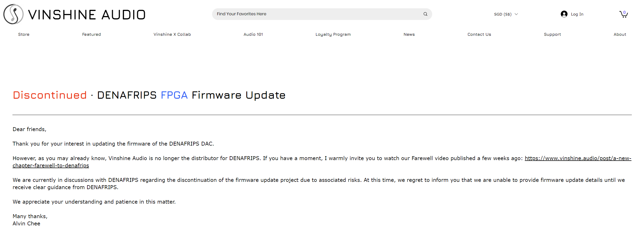644x236 pixels.
Task: Go to the Contact Us page
Action: (x=479, y=34)
